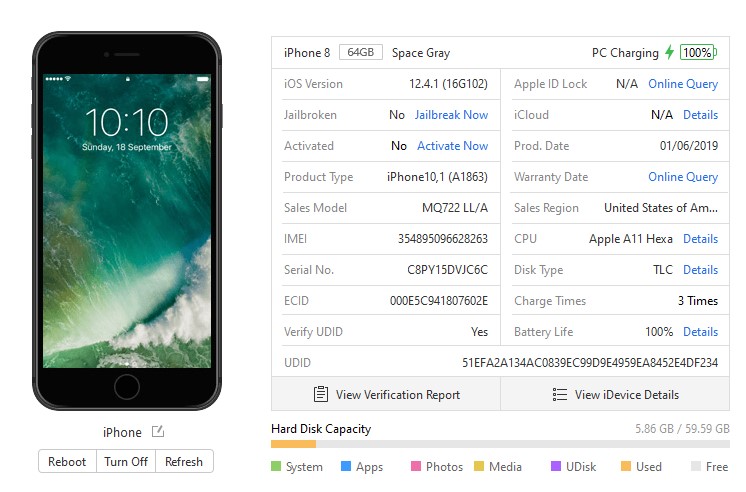
Task: Click the iPhone home button on the preview
Action: point(127,386)
